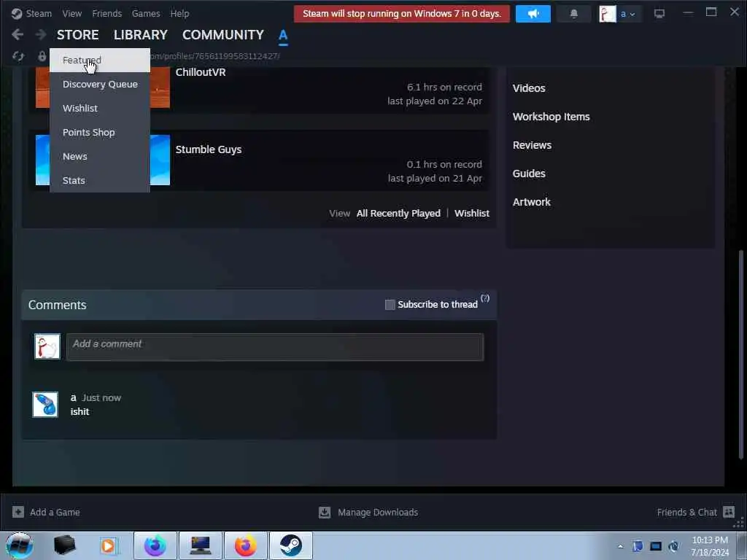Click the Friends & Chat icon
This screenshot has height=560, width=747.
729,512
